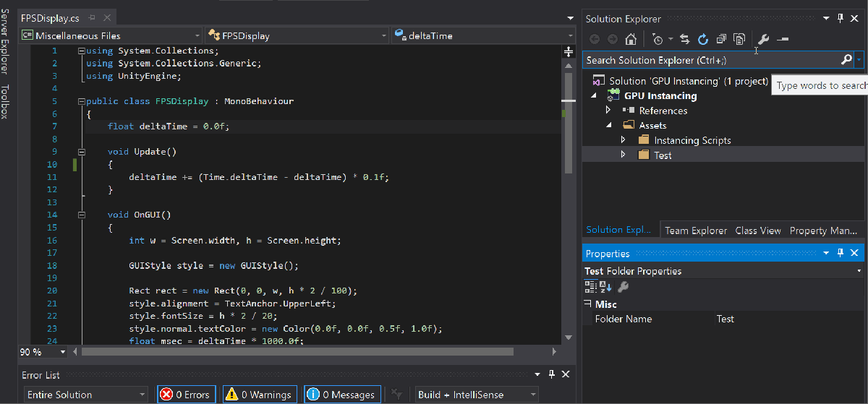The height and width of the screenshot is (404, 868).
Task: Toggle the 0 Messages filter button
Action: pyautogui.click(x=342, y=395)
